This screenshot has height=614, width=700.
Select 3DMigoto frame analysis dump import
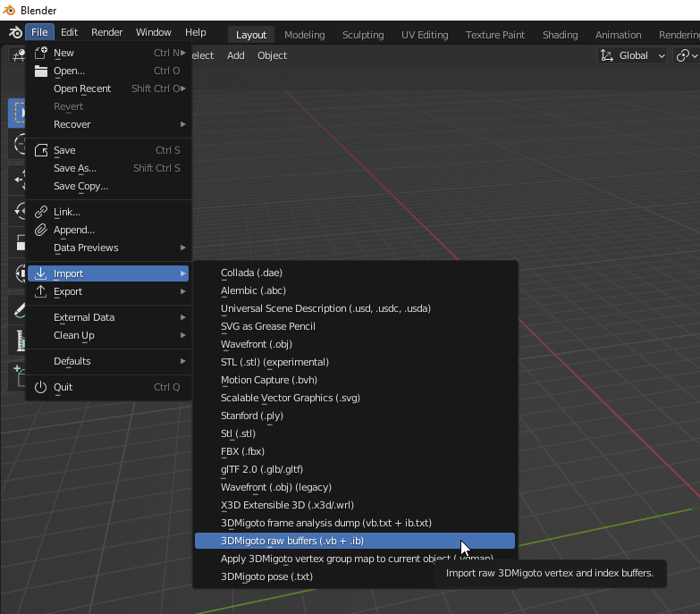click(x=355, y=523)
